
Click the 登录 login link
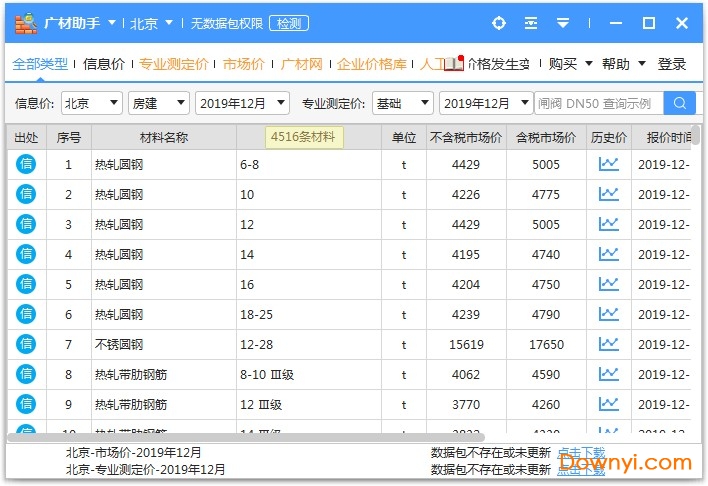(672, 64)
